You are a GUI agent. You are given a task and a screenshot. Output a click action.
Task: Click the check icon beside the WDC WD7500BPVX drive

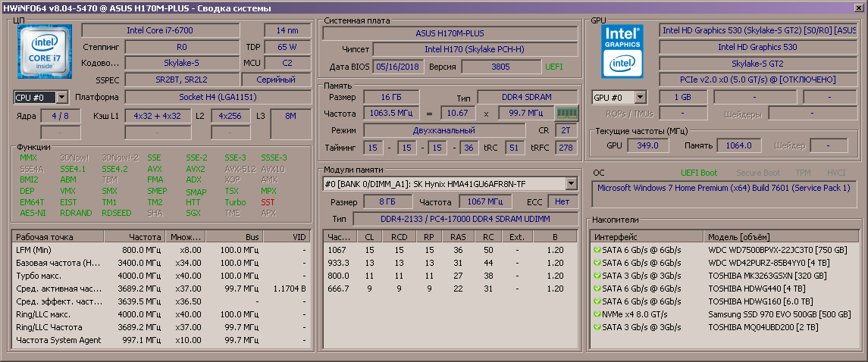pyautogui.click(x=597, y=250)
